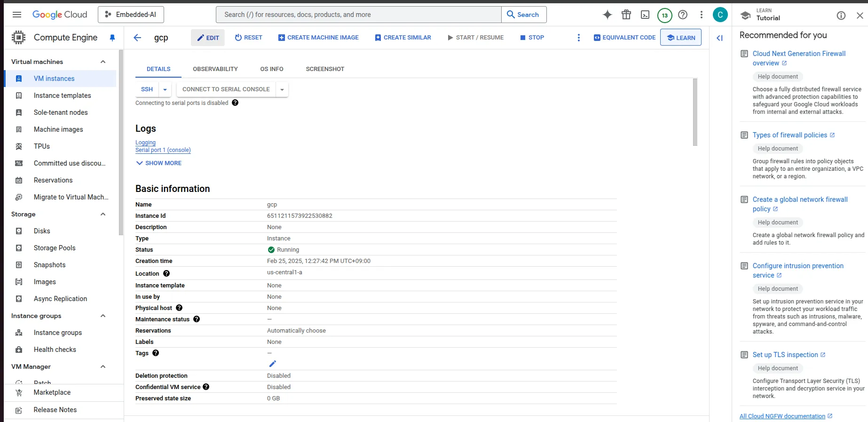Open the Embedded-AI project selector
This screenshot has width=868, height=422.
pos(131,15)
